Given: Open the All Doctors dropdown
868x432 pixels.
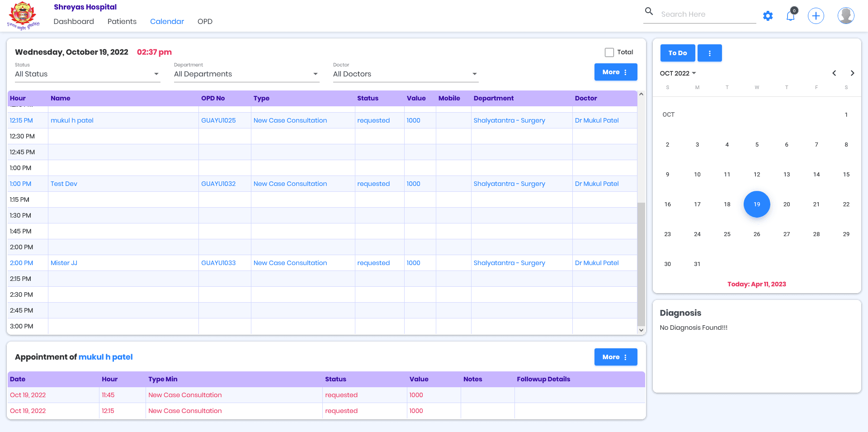Looking at the screenshot, I should 406,74.
